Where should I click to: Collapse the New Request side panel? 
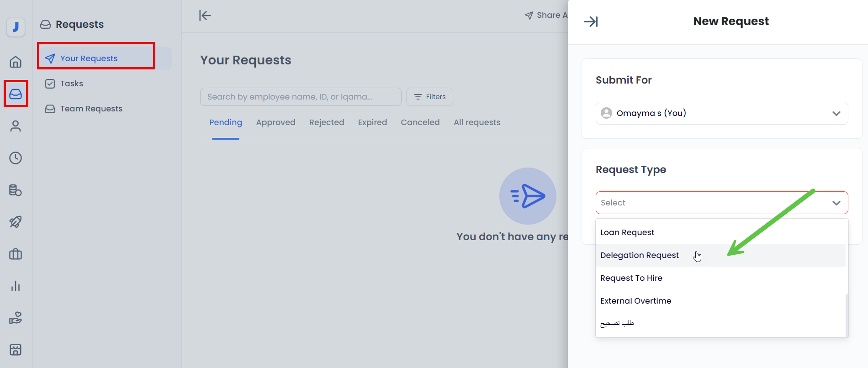[x=591, y=21]
